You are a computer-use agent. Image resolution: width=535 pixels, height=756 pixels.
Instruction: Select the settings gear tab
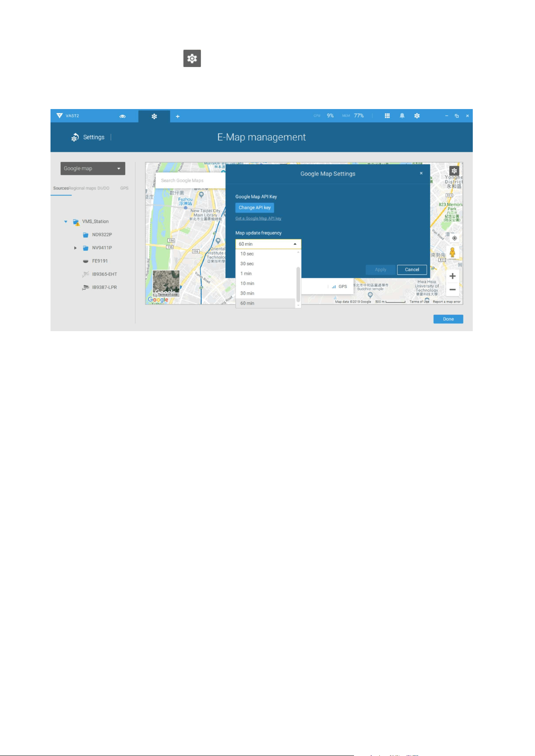tap(154, 116)
